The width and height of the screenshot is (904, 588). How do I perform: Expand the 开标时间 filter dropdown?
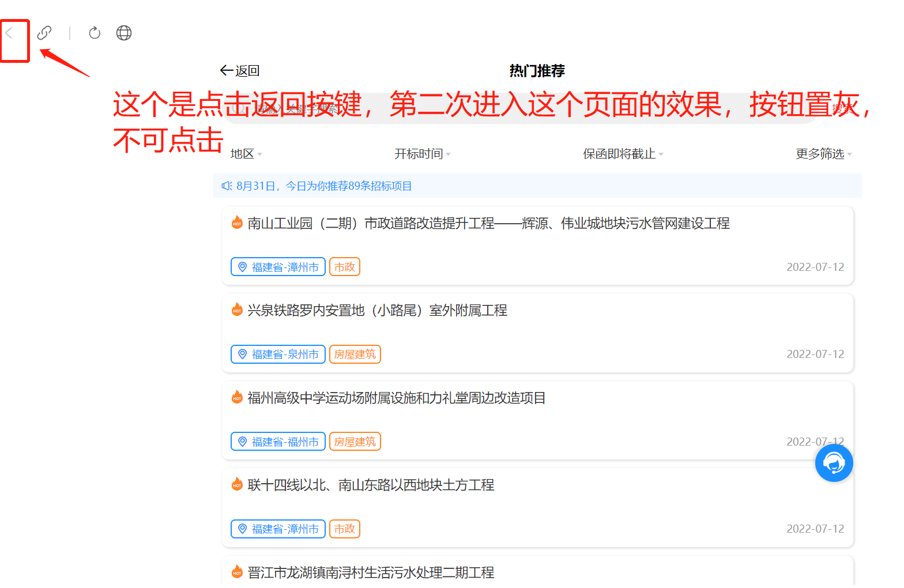(x=423, y=154)
